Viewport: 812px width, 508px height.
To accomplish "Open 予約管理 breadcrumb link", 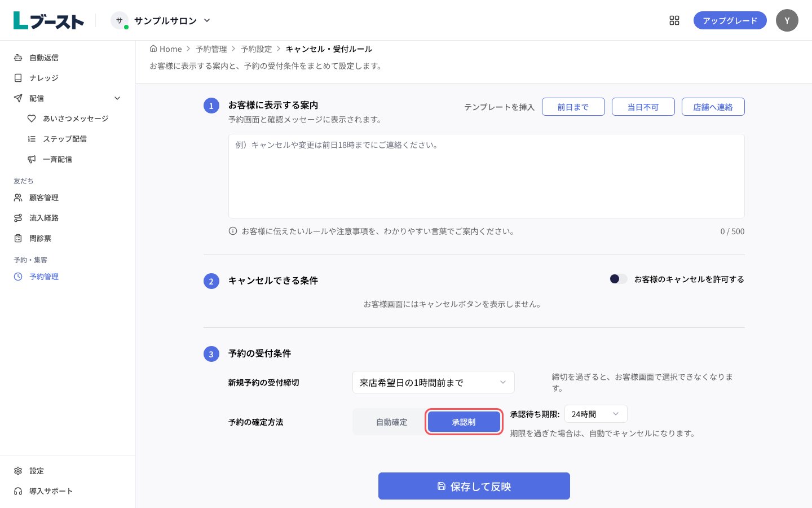I will tap(211, 49).
